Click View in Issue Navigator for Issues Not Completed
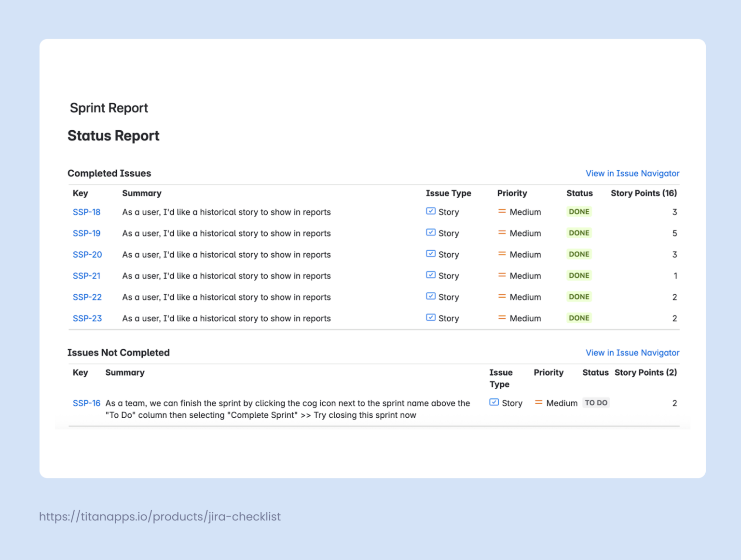The height and width of the screenshot is (560, 741). 632,353
